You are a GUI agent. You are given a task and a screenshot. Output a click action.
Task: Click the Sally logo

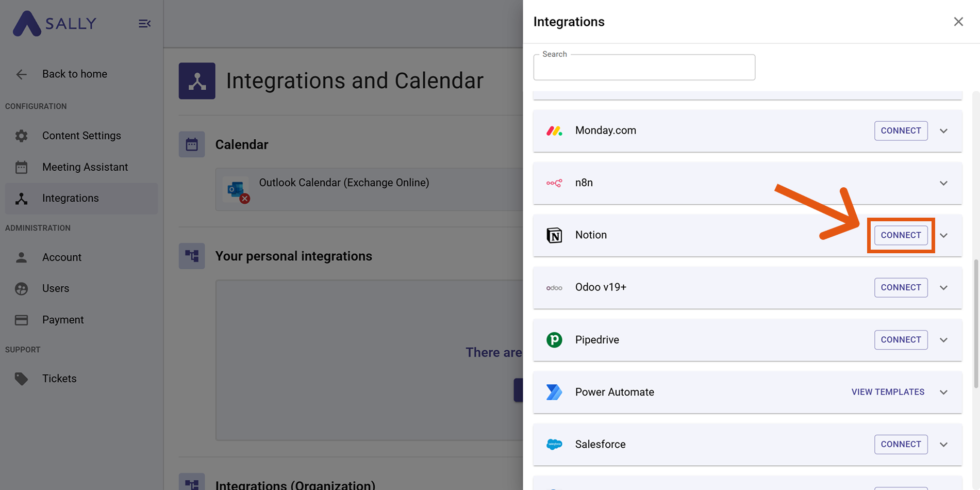pyautogui.click(x=55, y=24)
